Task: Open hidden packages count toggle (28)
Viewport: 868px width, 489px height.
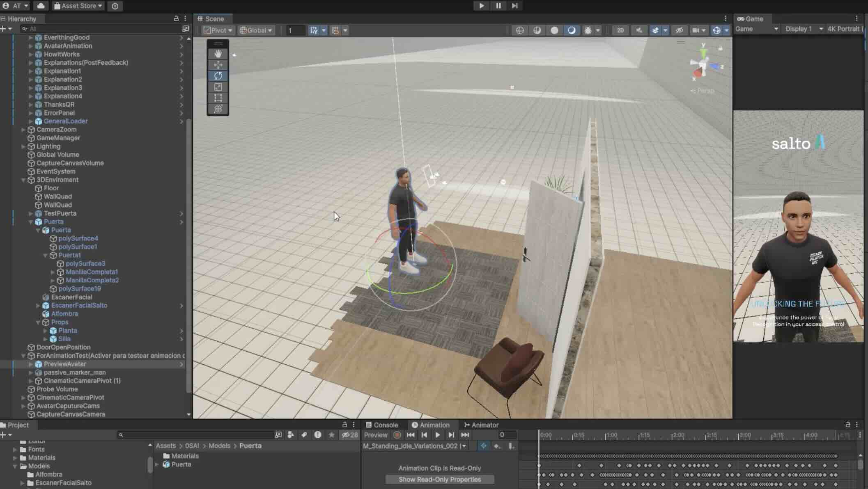Action: [x=350, y=435]
